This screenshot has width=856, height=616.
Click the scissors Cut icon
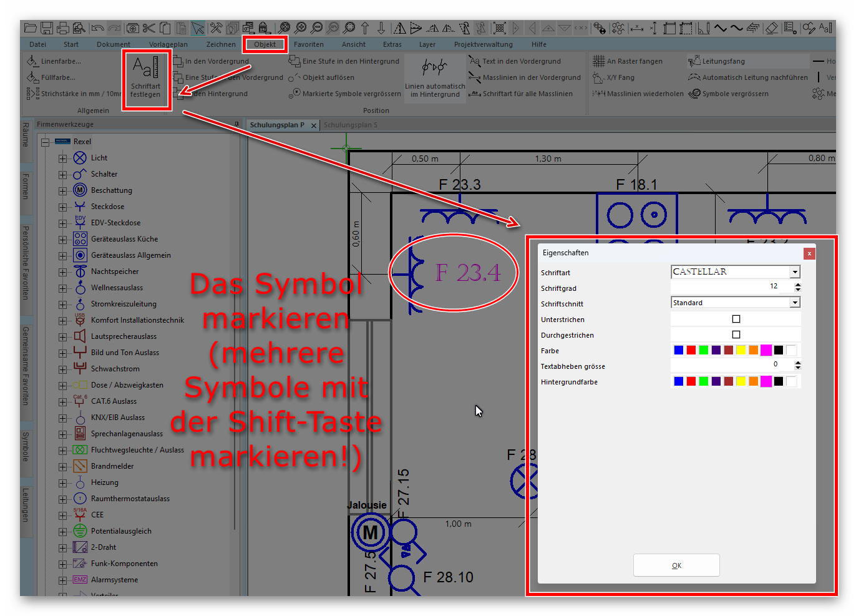(x=148, y=28)
